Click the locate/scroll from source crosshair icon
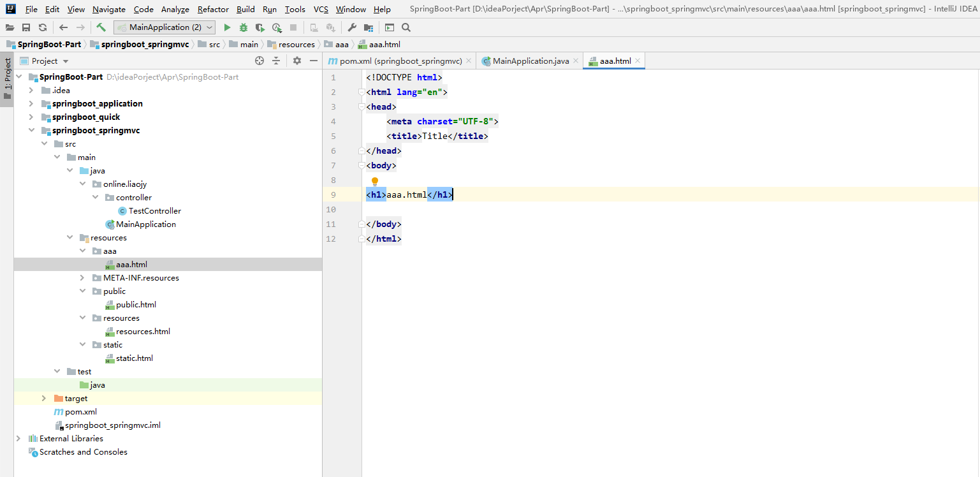 point(260,61)
